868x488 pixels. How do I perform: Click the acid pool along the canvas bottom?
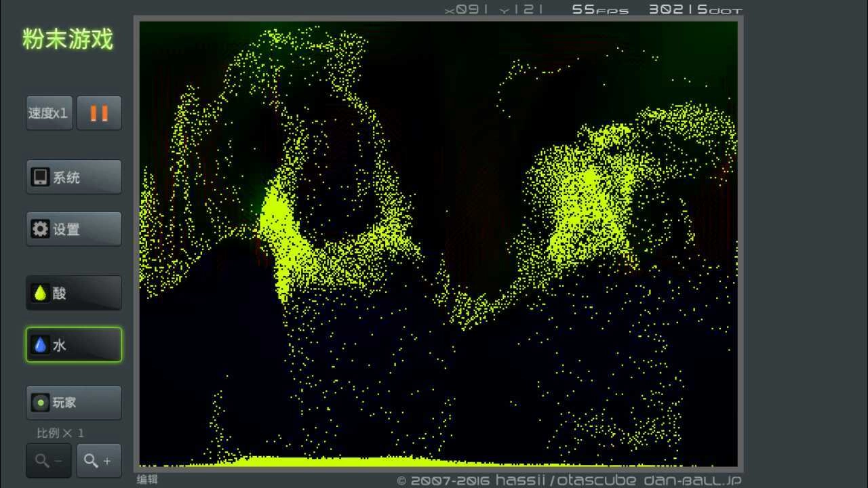[339, 462]
